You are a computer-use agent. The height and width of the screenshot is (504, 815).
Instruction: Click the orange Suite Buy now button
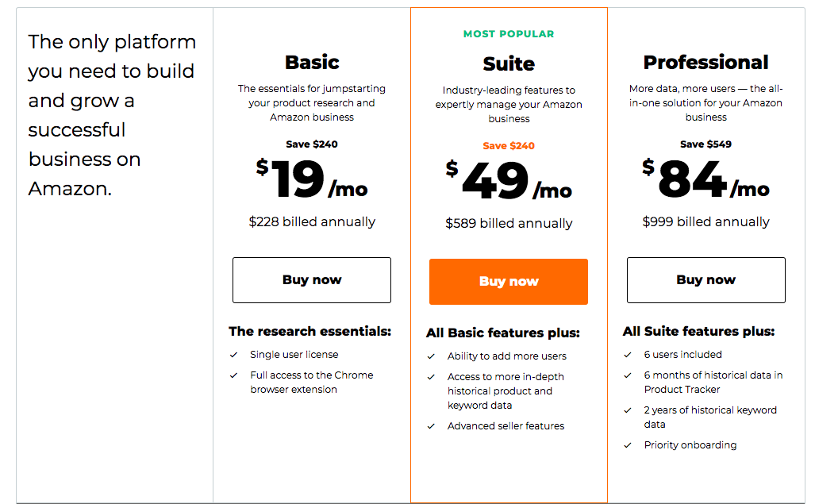pos(509,282)
